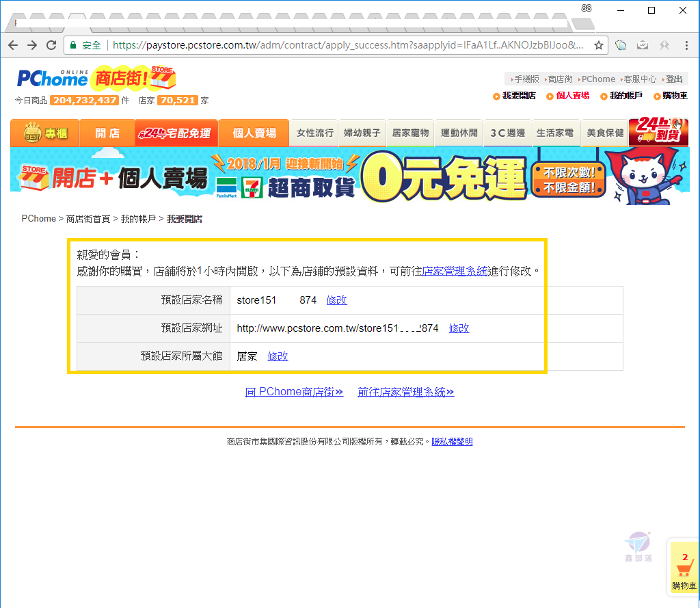Click 登出 to log out

[673, 79]
